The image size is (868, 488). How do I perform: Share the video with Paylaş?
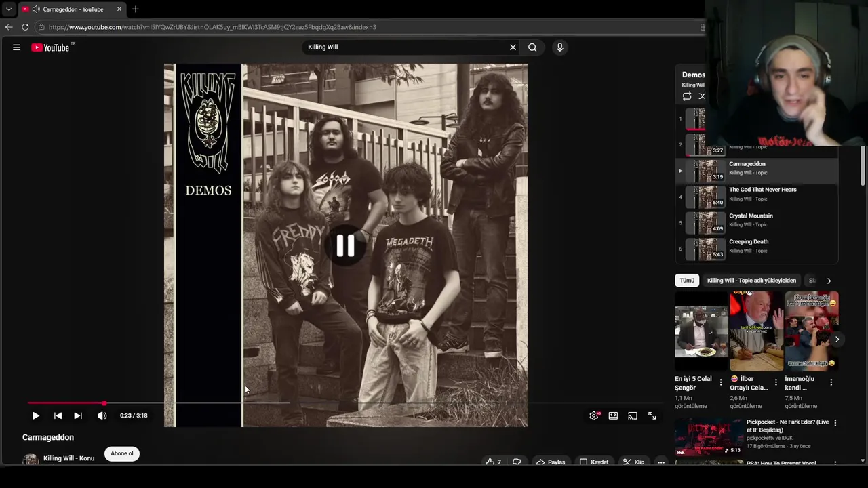click(551, 462)
